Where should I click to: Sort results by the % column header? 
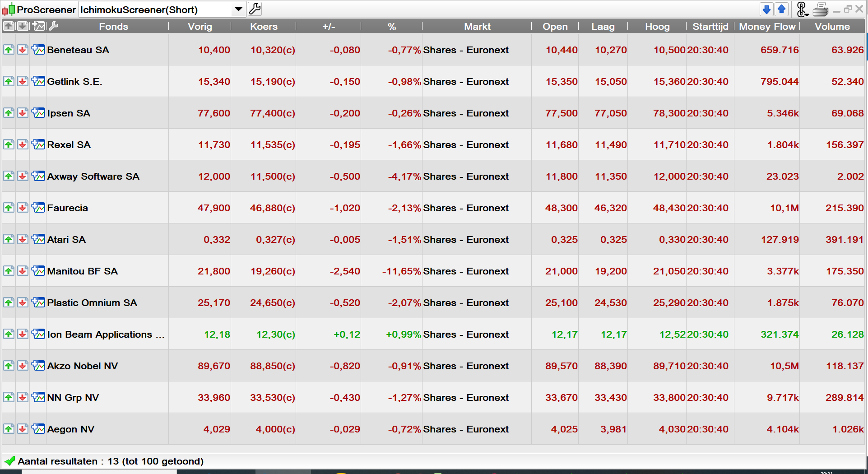pos(392,27)
